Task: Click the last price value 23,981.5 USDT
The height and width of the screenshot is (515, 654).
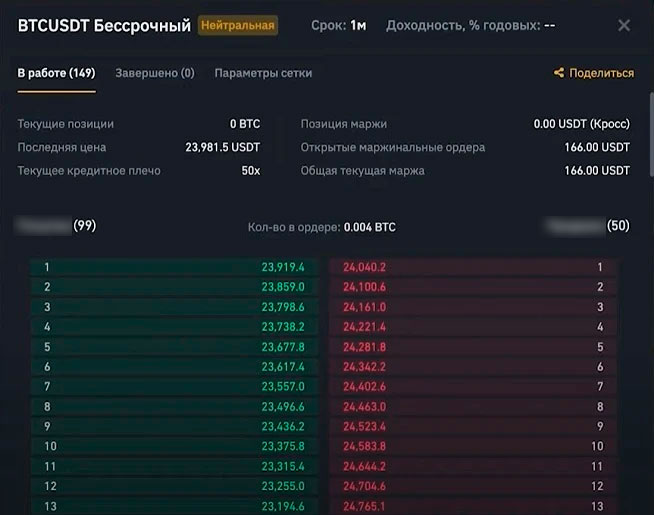Action: pyautogui.click(x=222, y=147)
